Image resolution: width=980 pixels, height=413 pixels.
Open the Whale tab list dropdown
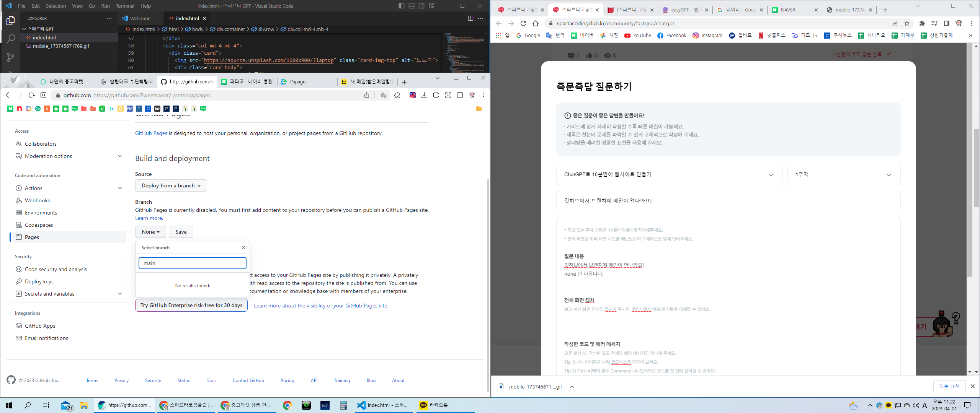pyautogui.click(x=437, y=78)
